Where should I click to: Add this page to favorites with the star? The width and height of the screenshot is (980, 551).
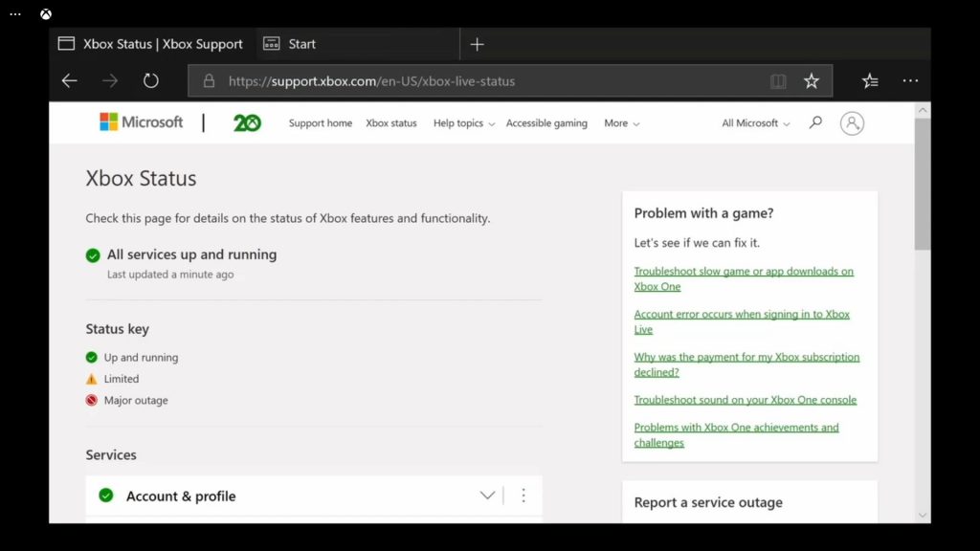coord(812,80)
